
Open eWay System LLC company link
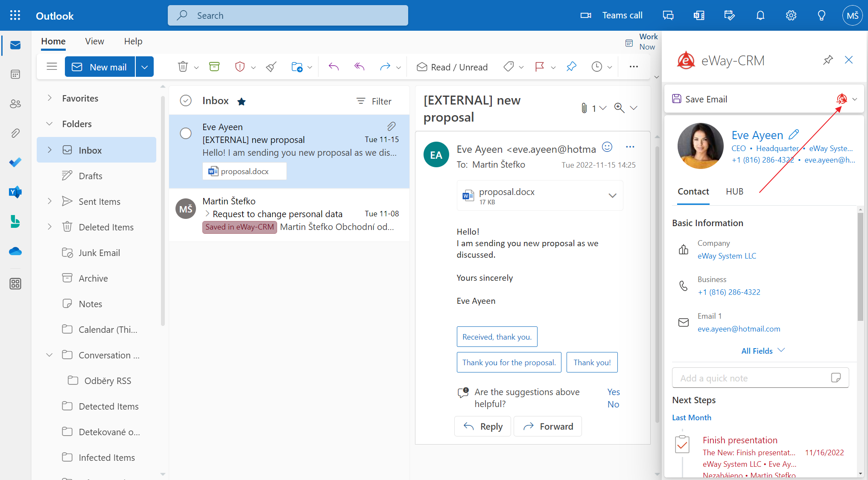click(x=727, y=256)
